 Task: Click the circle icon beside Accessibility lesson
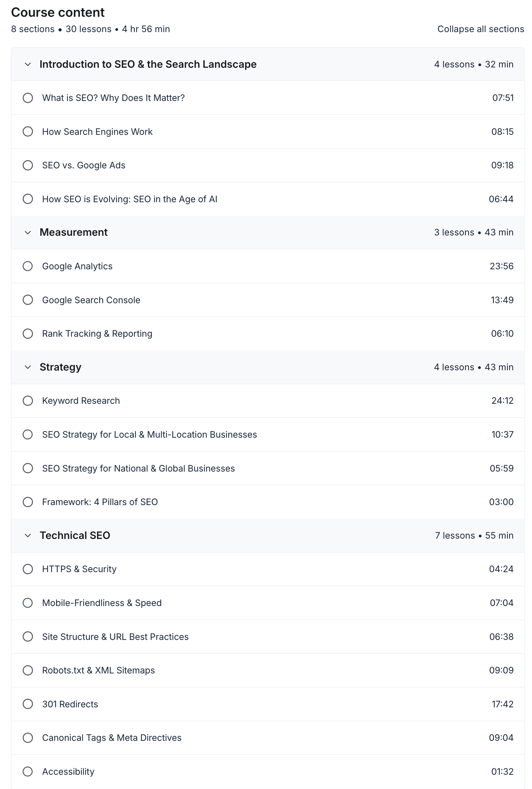point(28,772)
